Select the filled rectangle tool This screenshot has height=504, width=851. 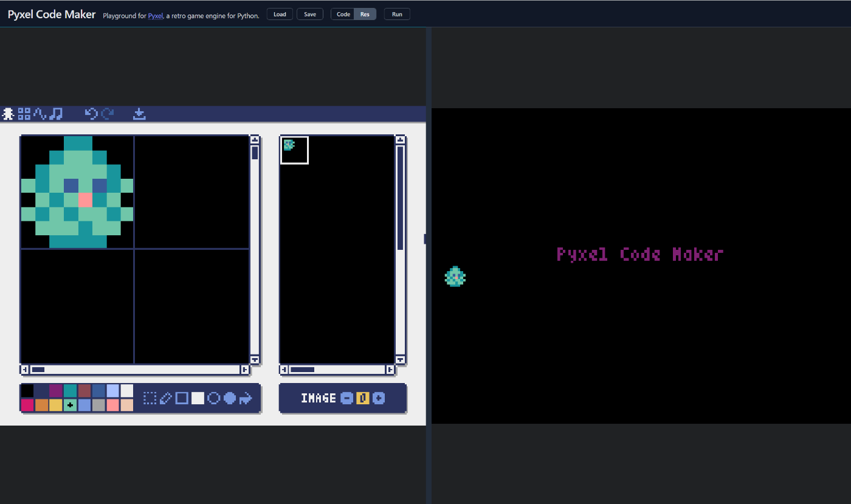point(198,398)
